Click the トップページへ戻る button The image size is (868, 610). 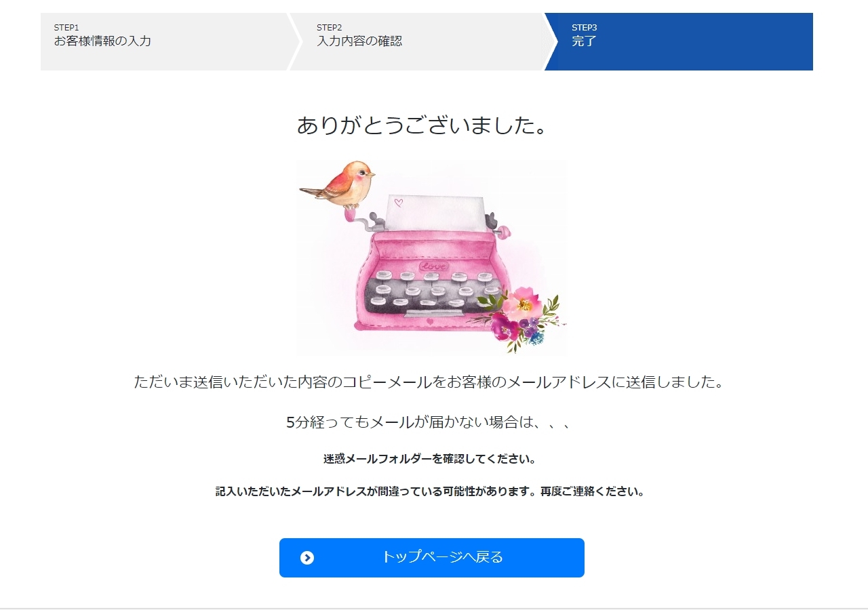coord(432,558)
